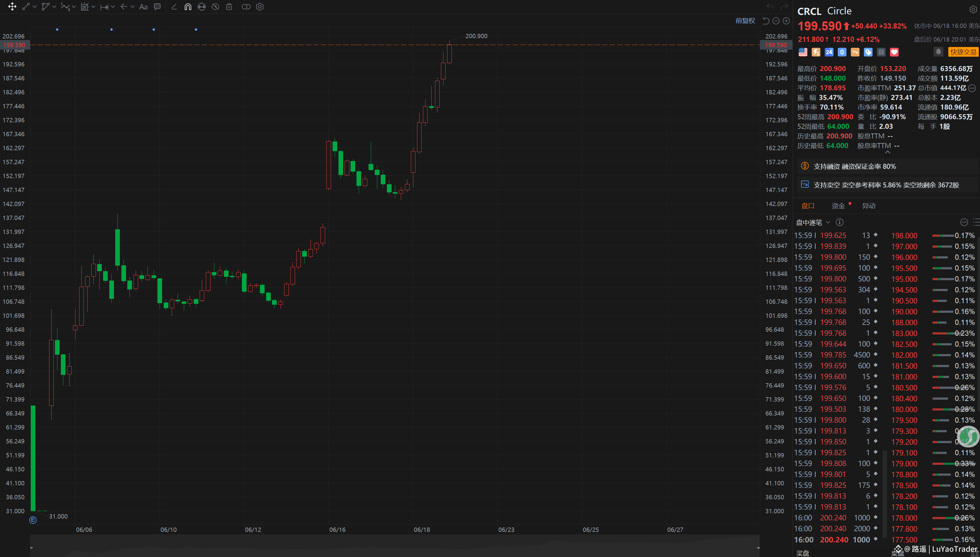Screen dimensions: 980x557
Task: Undo the last chart drawing action
Action: pyautogui.click(x=770, y=7)
